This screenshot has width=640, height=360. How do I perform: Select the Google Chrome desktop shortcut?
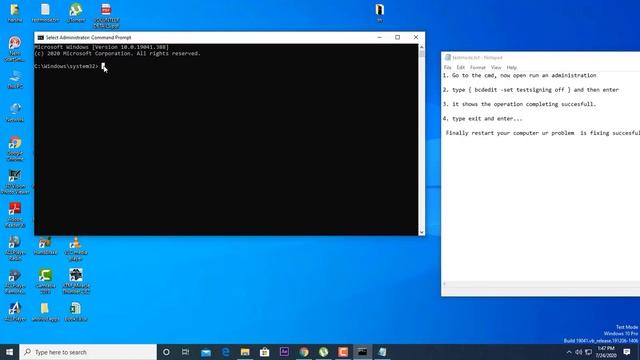coord(15,149)
